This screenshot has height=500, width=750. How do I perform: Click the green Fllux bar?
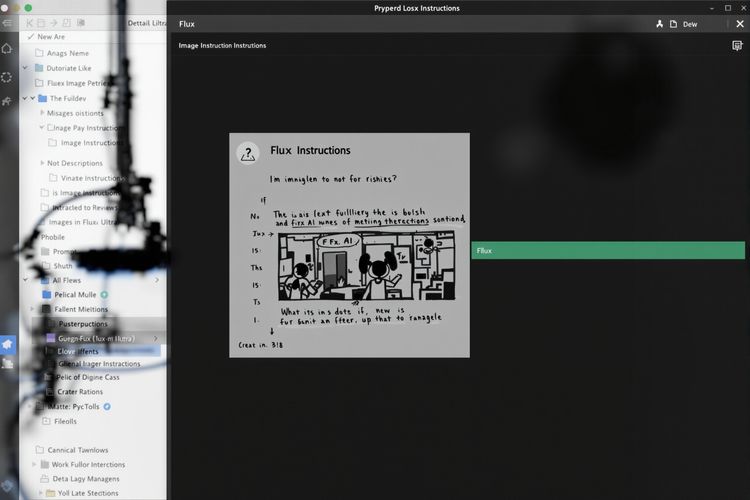coord(608,250)
